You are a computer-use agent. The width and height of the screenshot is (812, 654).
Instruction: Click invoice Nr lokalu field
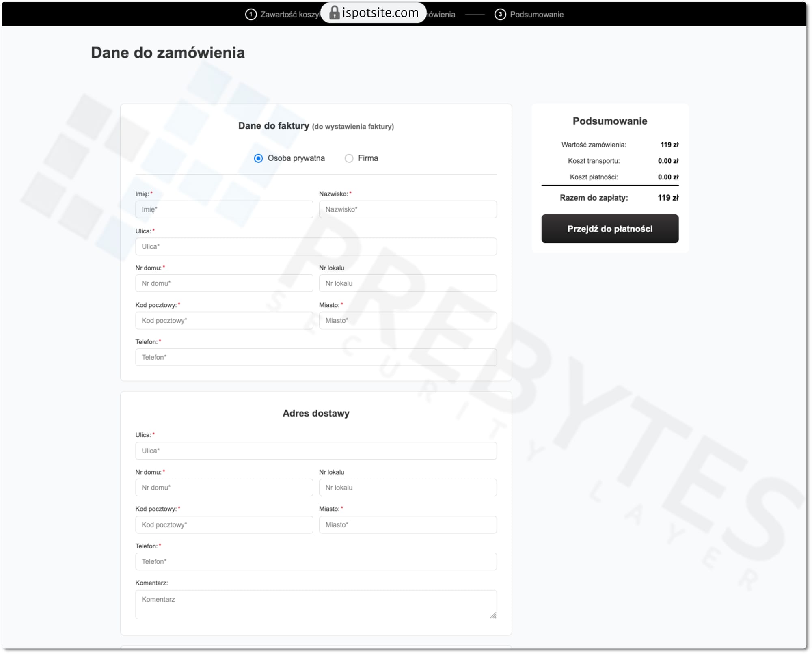point(408,283)
